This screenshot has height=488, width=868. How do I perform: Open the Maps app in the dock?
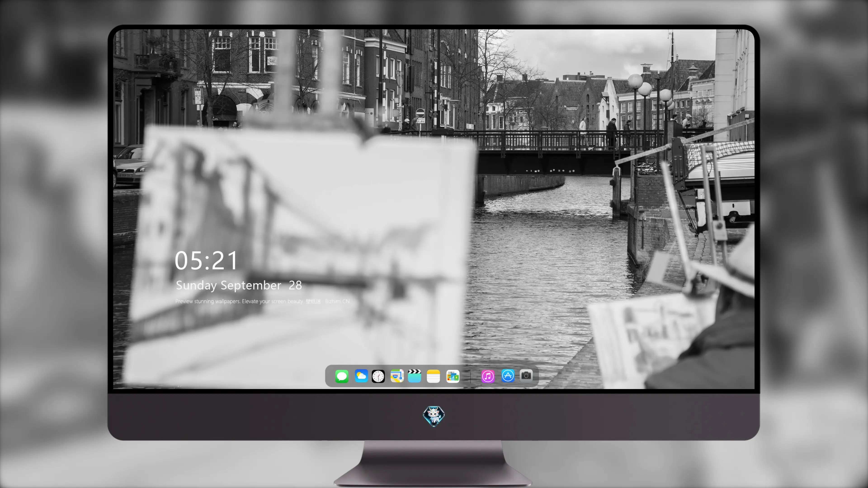(x=397, y=376)
